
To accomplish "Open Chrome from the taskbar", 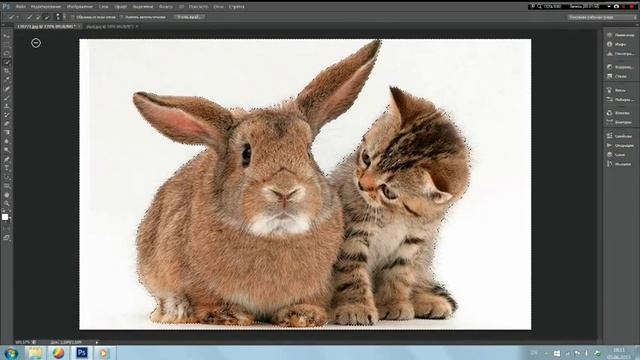I will tap(58, 353).
